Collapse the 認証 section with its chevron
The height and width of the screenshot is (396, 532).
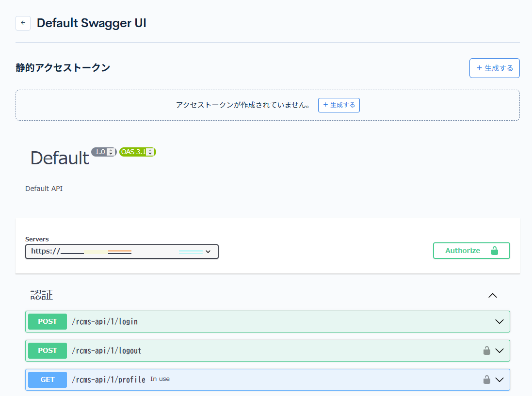tap(493, 295)
